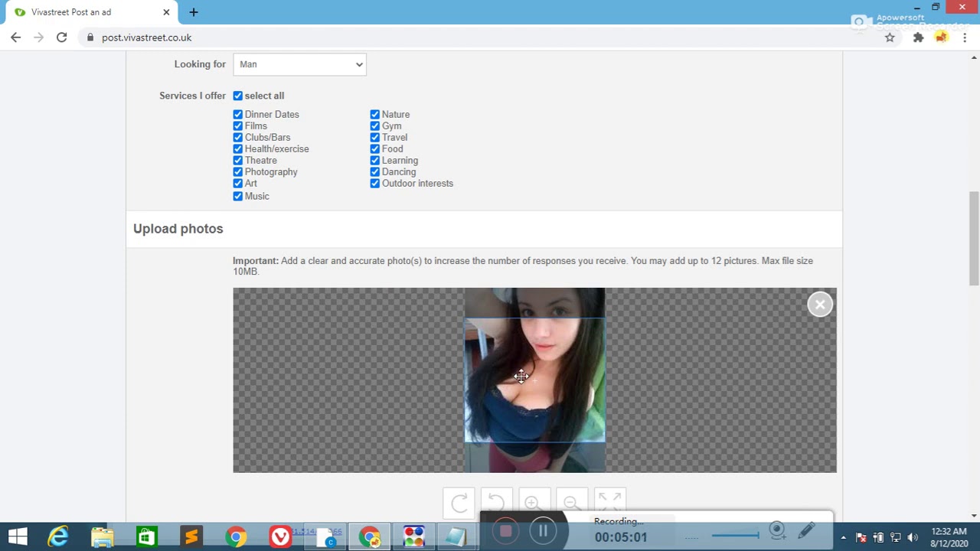The height and width of the screenshot is (551, 980).
Task: Launch Internet Explorer from the taskbar
Action: point(58,537)
